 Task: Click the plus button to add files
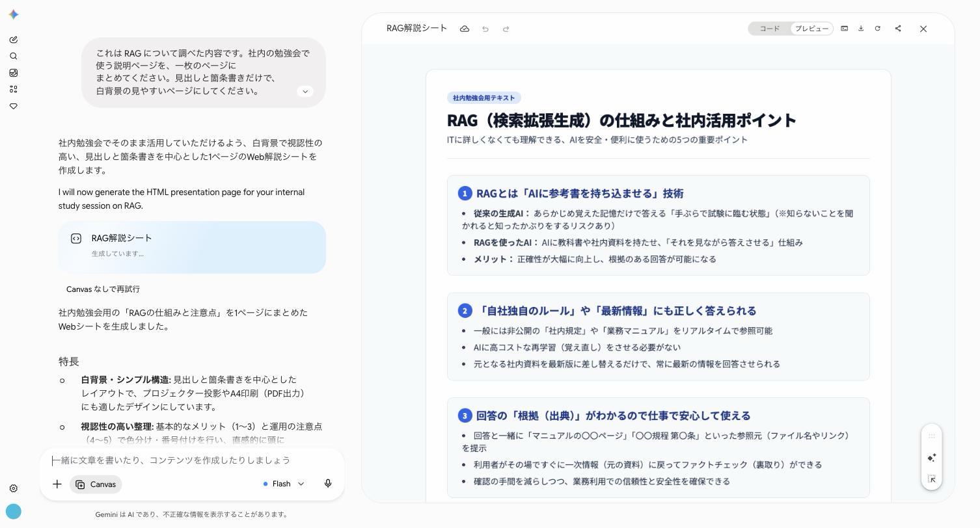point(57,484)
